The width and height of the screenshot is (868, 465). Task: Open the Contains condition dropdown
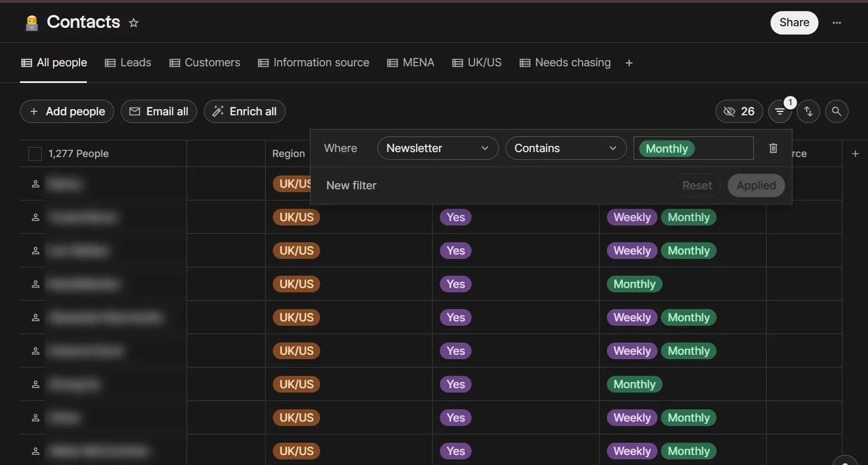coord(566,148)
